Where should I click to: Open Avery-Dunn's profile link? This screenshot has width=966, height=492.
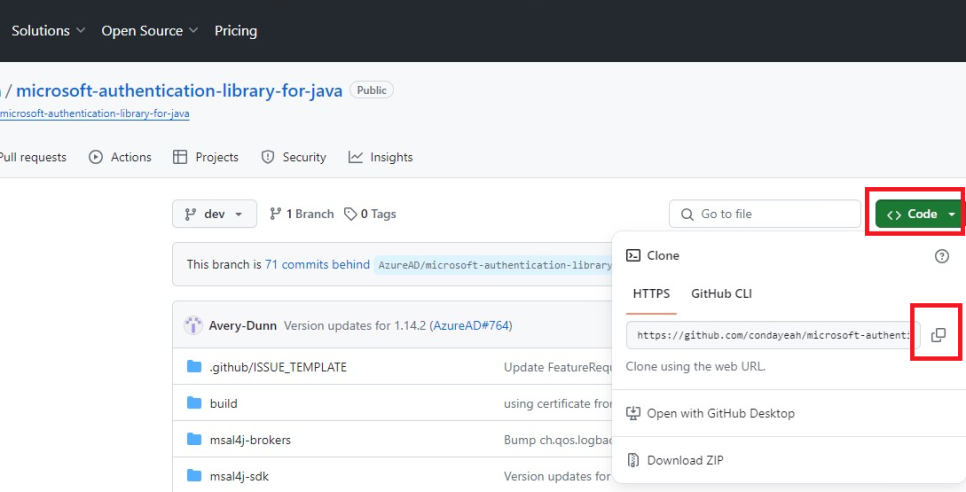243,325
